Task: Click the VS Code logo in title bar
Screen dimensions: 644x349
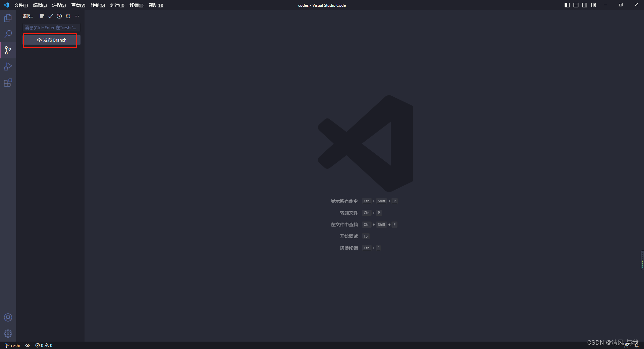Action: point(6,5)
